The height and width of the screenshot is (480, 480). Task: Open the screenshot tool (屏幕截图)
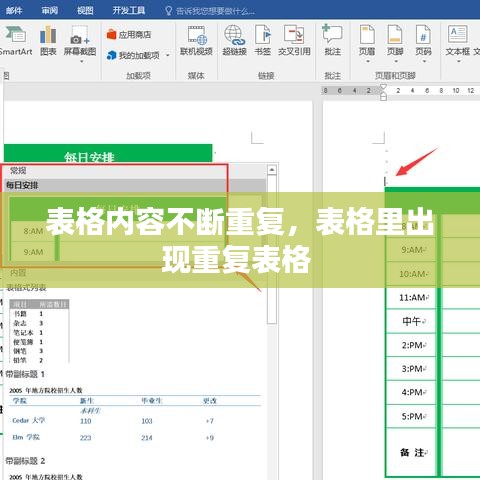point(80,42)
